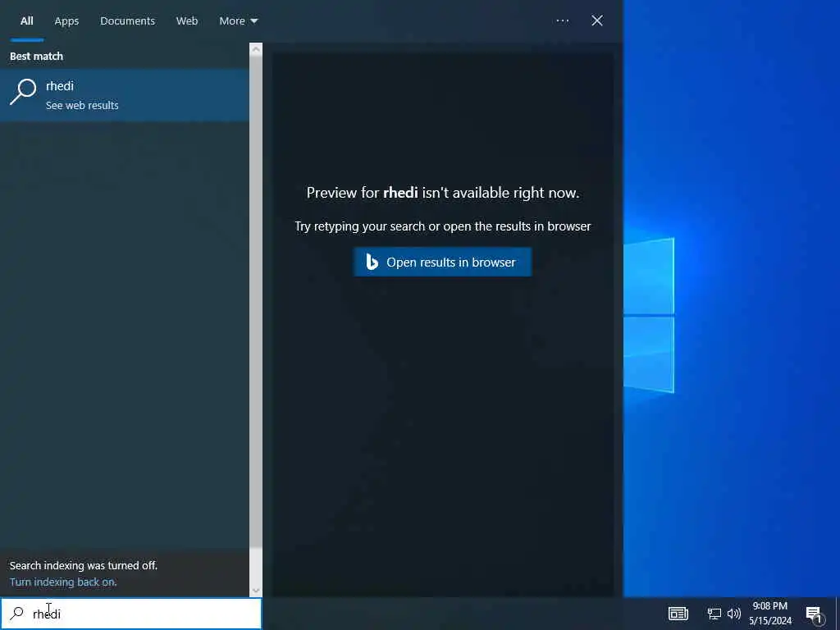
Task: Click Turn indexing back on link
Action: click(63, 582)
